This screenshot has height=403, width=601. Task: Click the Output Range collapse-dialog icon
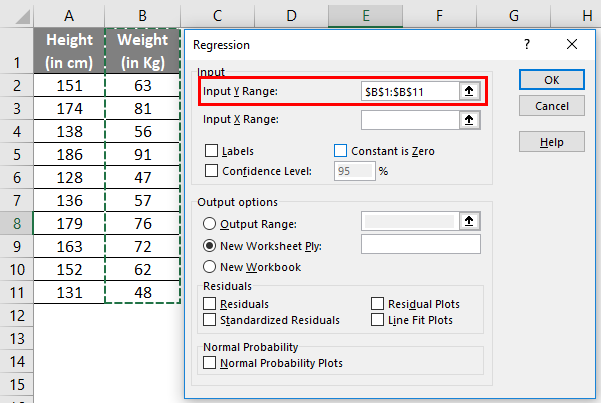(467, 222)
